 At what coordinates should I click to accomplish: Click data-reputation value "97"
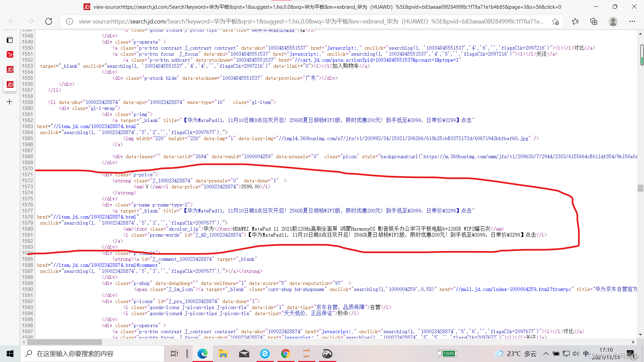pos(338,283)
